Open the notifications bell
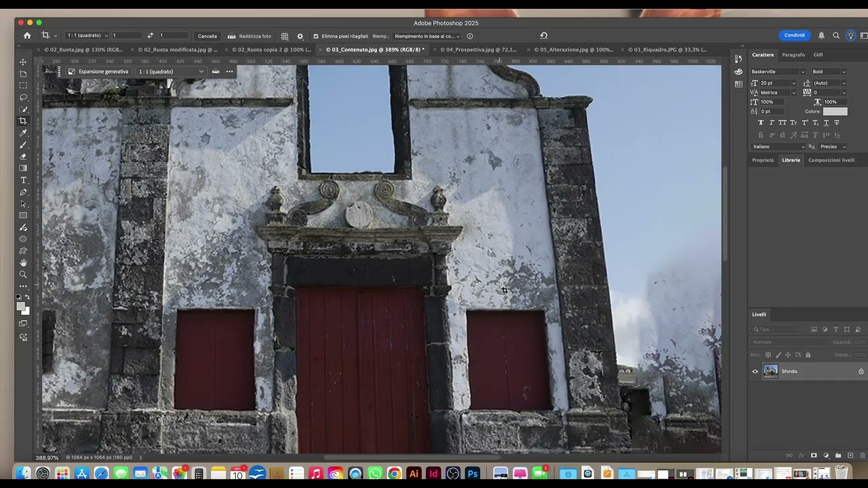This screenshot has width=868, height=488. 821,35
